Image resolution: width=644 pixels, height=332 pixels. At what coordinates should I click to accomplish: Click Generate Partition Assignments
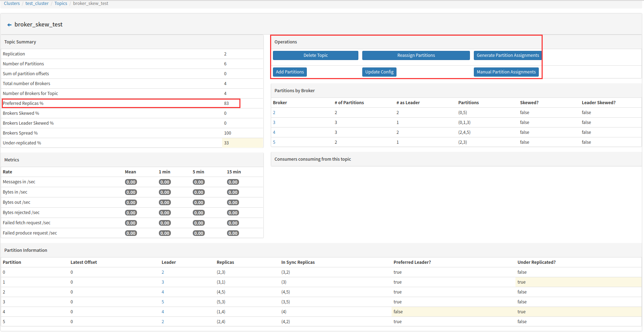point(507,55)
